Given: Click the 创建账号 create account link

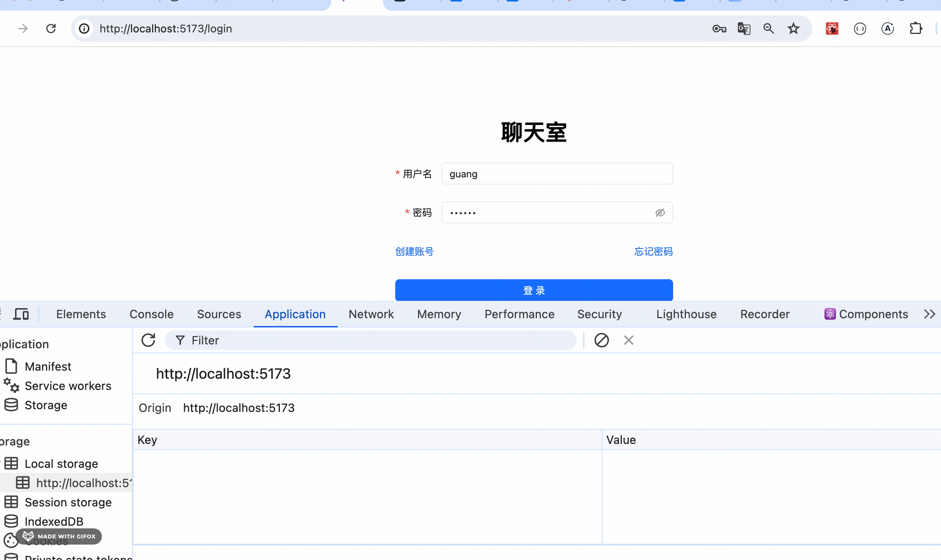Looking at the screenshot, I should [x=414, y=251].
